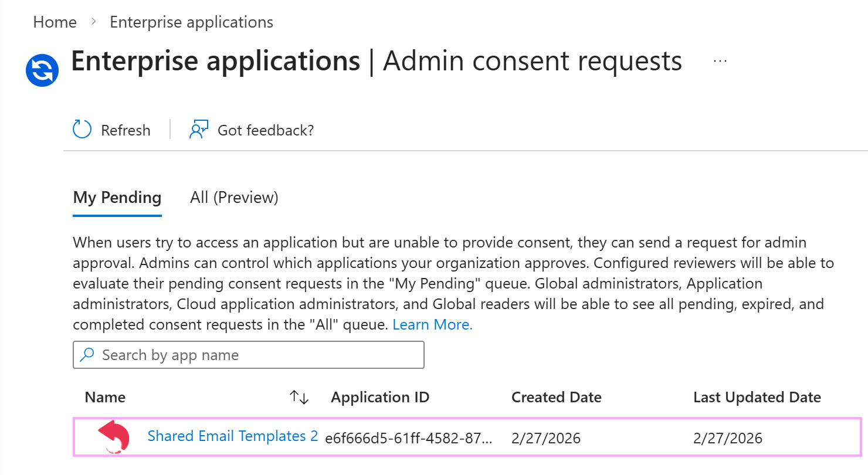This screenshot has height=475, width=868.
Task: Click the Name column header
Action: (x=105, y=397)
